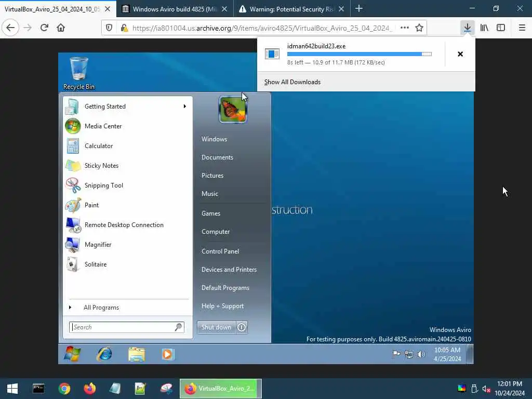The height and width of the screenshot is (399, 532).
Task: Open a new browser tab
Action: pyautogui.click(x=359, y=8)
